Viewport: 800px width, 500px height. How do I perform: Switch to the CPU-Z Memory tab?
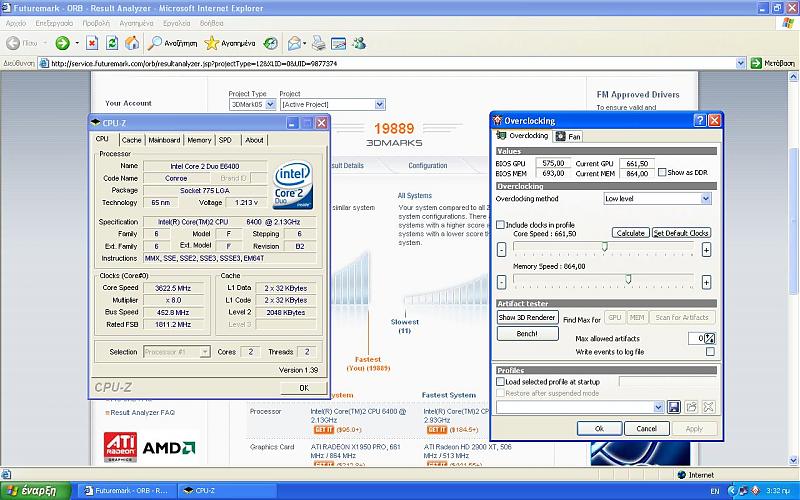tap(199, 140)
